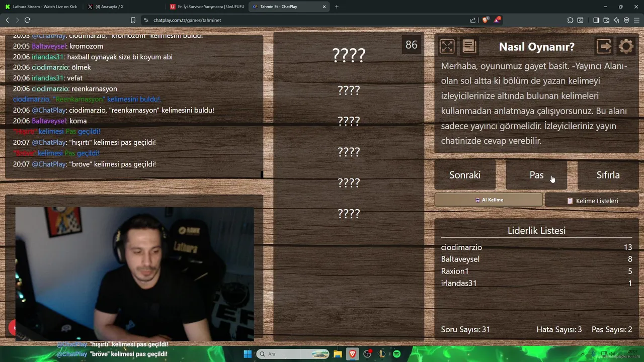Click ciodimarzio in the leaderboard

(461, 247)
